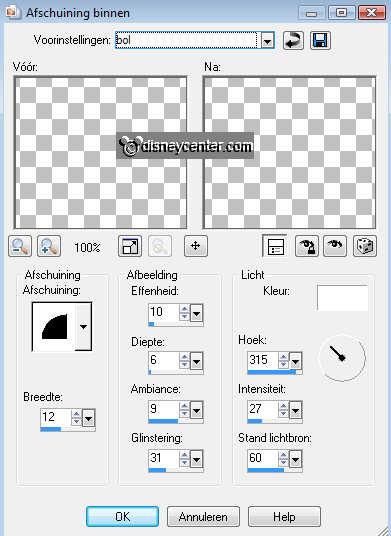Click the fit-to-window preview icon
This screenshot has height=536, width=391.
(130, 246)
